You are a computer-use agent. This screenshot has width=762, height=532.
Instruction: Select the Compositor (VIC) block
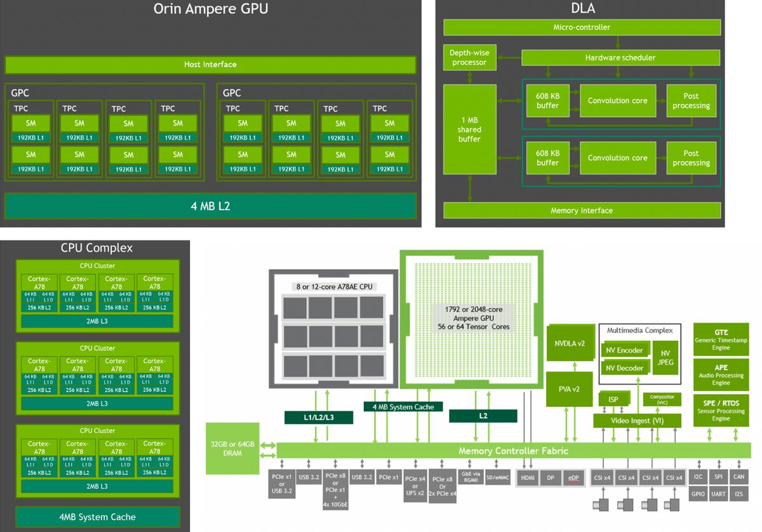point(663,399)
